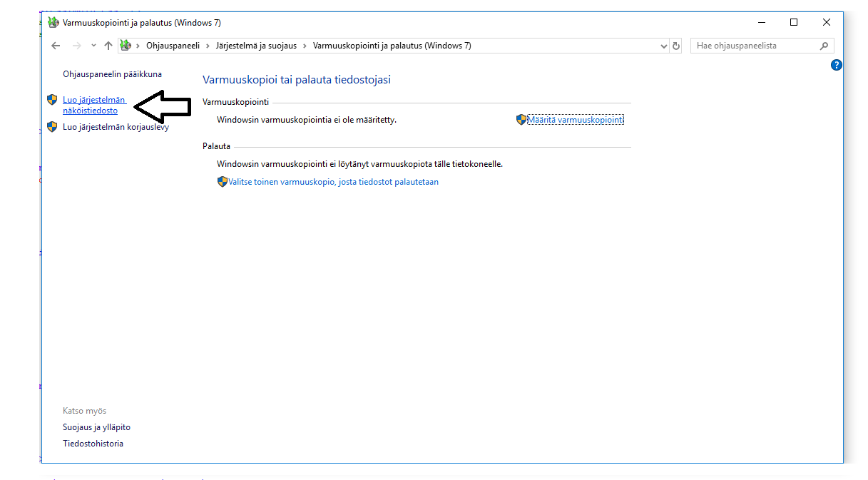Open Tiedostohistoria link
The width and height of the screenshot is (868, 480).
pyautogui.click(x=93, y=444)
